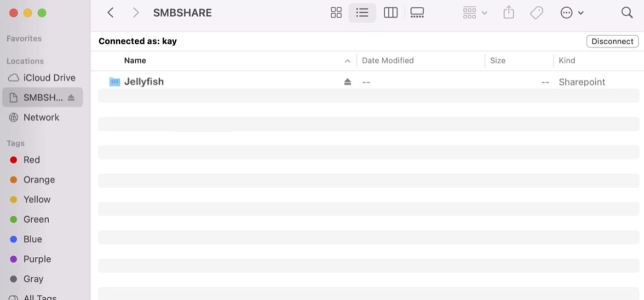
Task: Open the Finder search
Action: point(627,13)
